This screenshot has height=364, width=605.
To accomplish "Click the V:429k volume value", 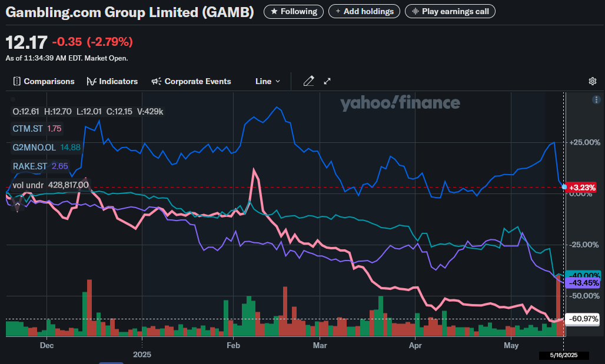I will click(150, 112).
